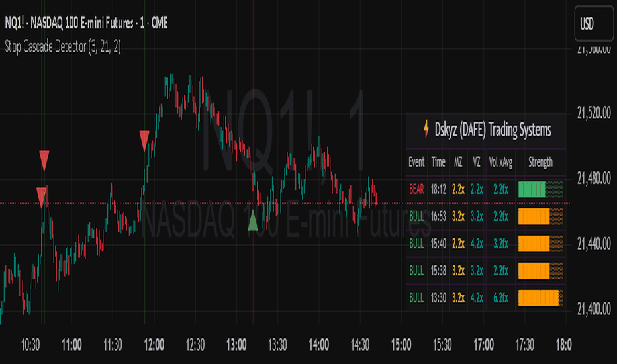Click the 21,480.00 price axis label
617x364 pixels.
tap(594, 179)
